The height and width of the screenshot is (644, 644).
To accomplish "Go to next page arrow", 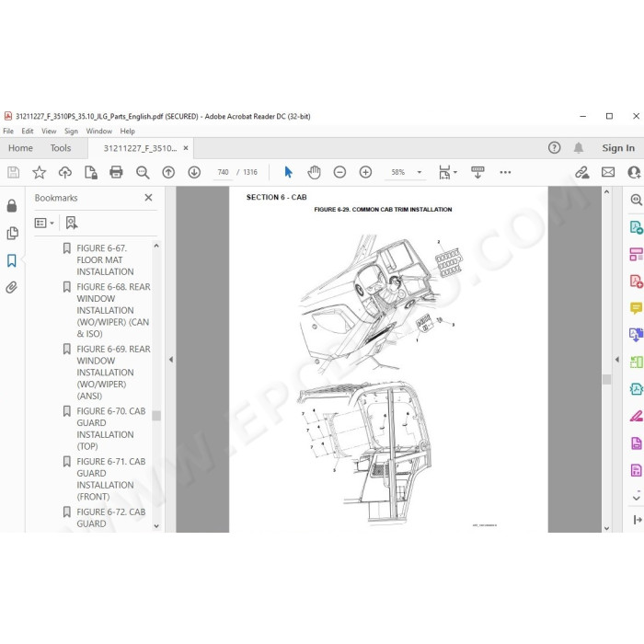I will point(194,172).
